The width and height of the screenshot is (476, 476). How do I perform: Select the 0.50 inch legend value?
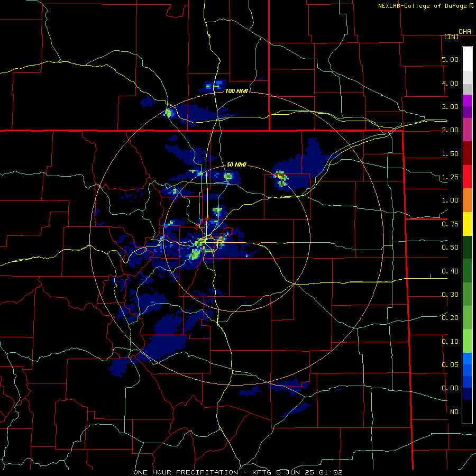(x=450, y=248)
